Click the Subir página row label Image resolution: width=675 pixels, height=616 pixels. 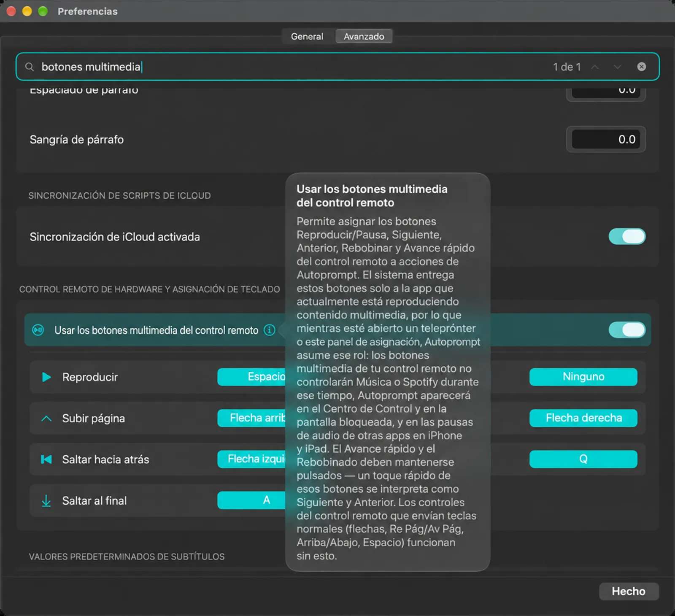click(x=94, y=418)
